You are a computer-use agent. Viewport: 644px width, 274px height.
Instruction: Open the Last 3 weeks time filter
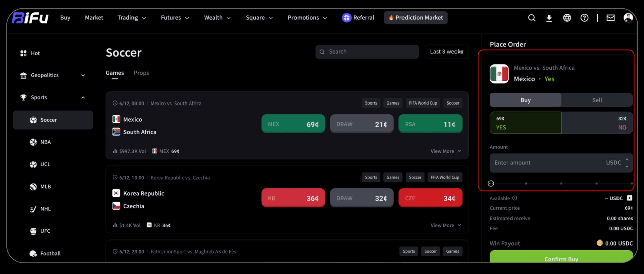click(447, 52)
